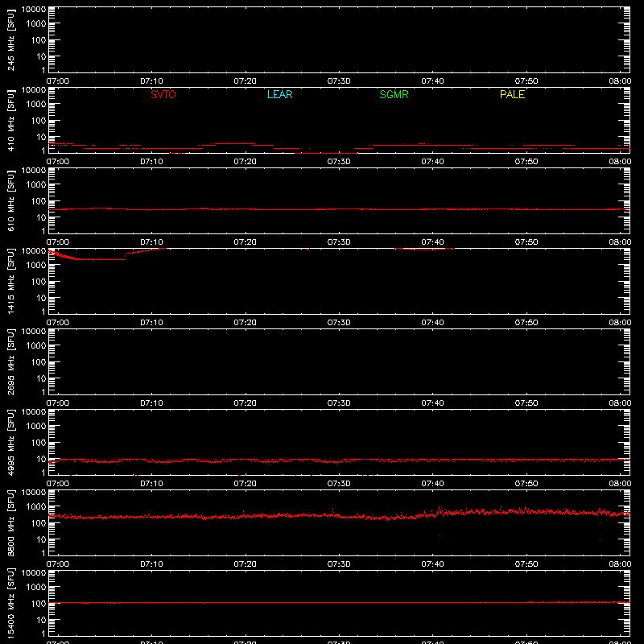Click the 100 tick on the 610 MHz axis

[39, 201]
